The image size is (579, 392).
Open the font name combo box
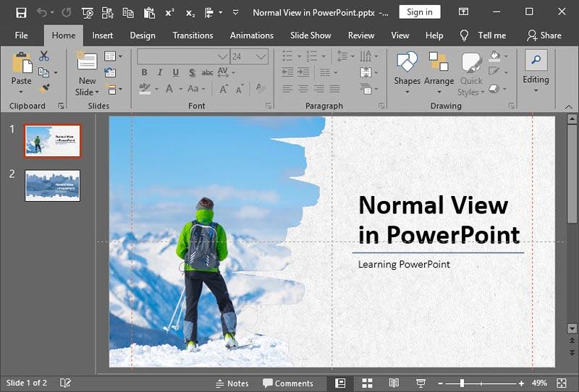tap(184, 56)
